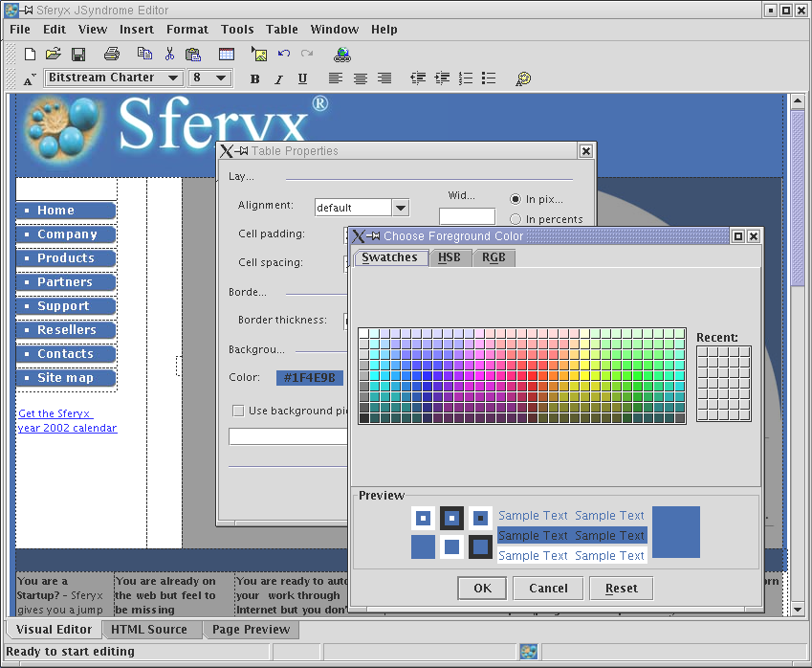Select the "In pix..." radio button
Screen dimensions: 812x668
point(516,199)
